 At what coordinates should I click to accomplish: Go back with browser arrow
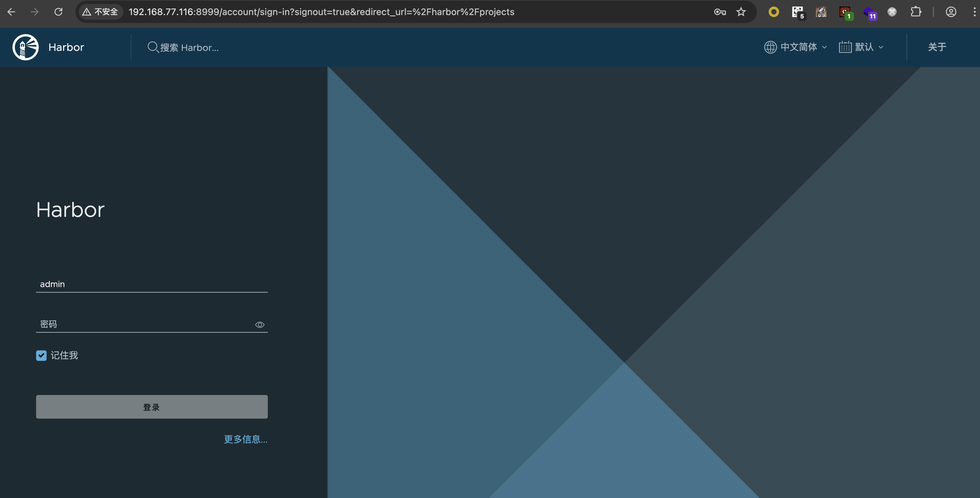tap(11, 12)
